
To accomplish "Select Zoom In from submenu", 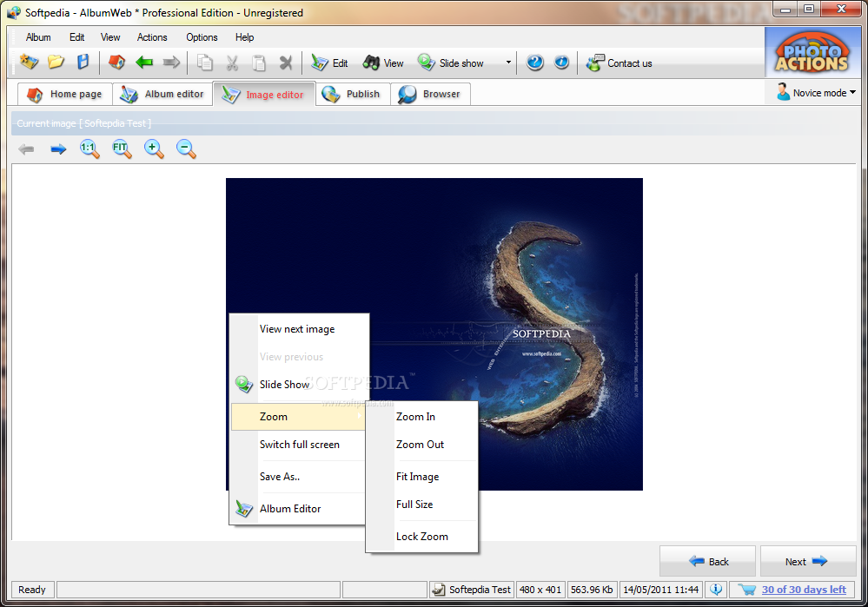I will [421, 417].
